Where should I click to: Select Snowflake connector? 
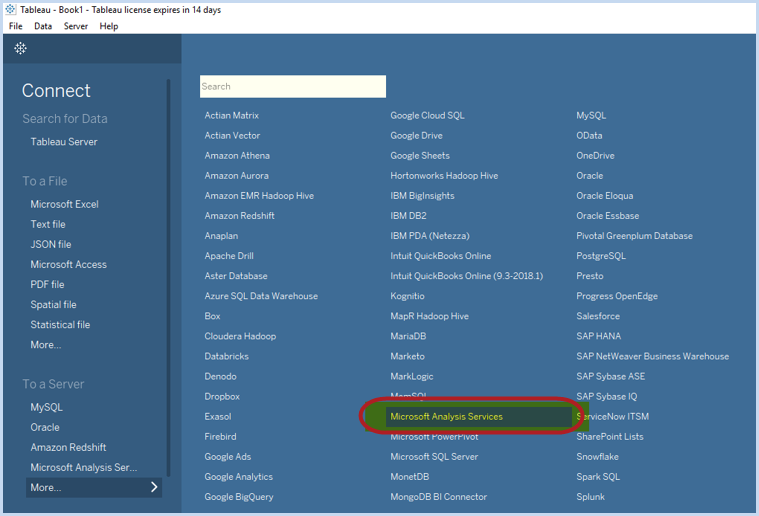(597, 456)
